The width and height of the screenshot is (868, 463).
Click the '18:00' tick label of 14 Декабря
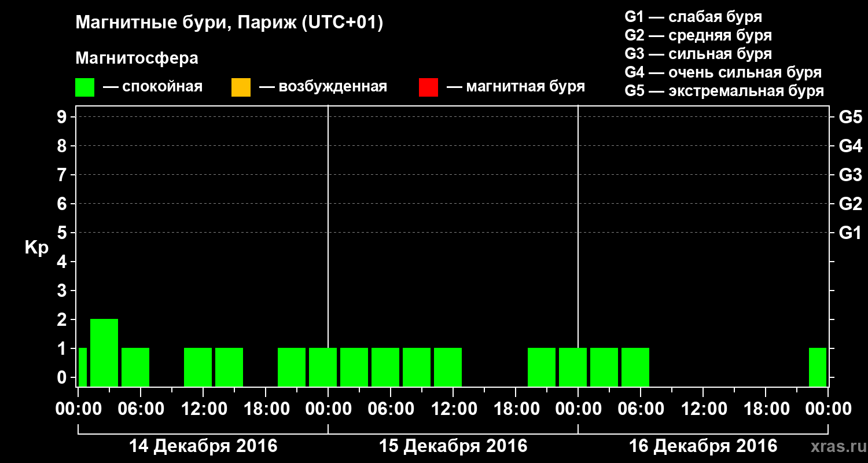[266, 409]
